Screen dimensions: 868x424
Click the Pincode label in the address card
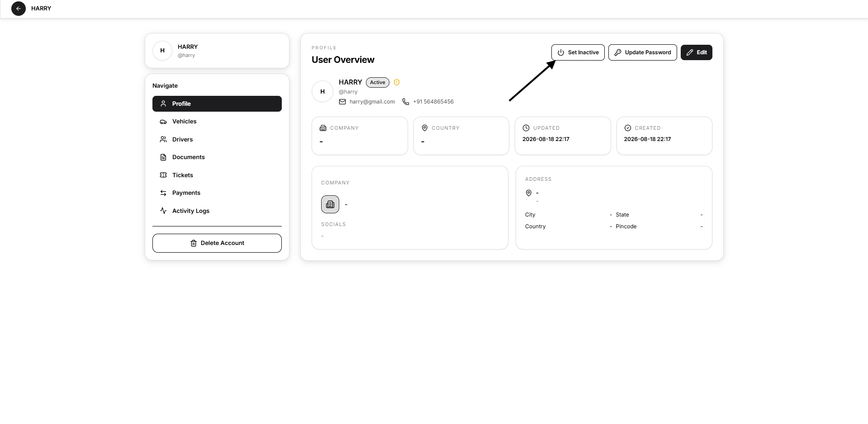click(626, 226)
